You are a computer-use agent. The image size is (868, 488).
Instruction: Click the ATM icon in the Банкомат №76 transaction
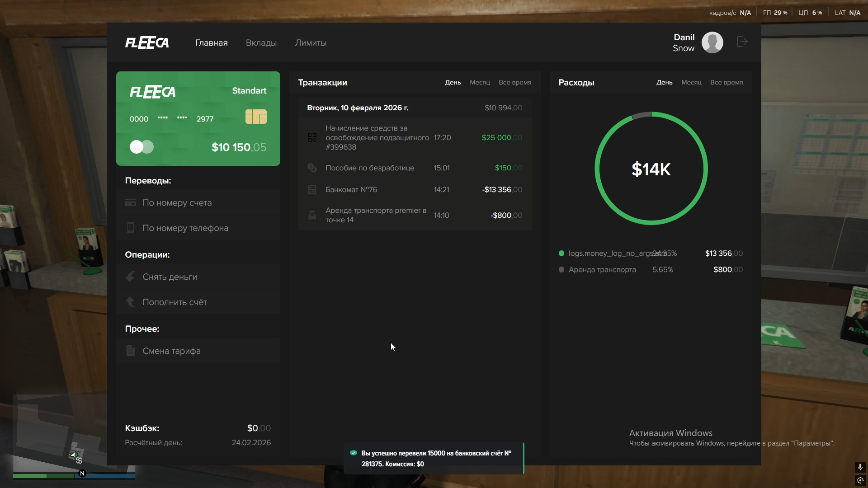pyautogui.click(x=312, y=190)
